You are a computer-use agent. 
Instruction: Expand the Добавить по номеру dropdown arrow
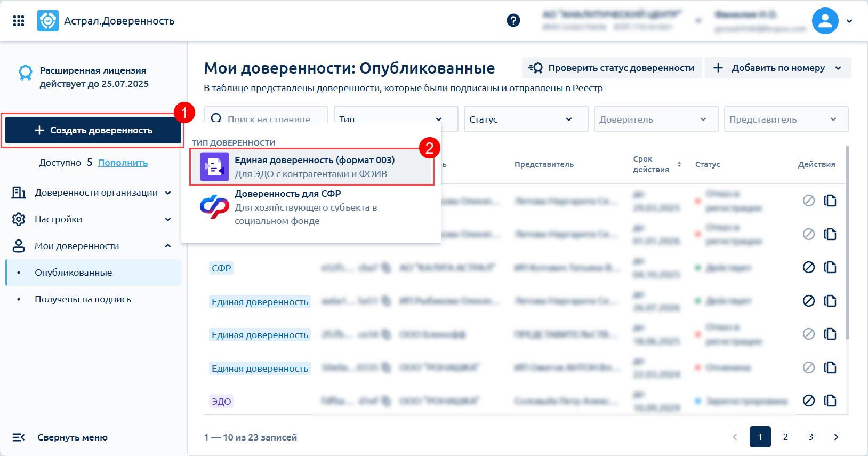(838, 68)
